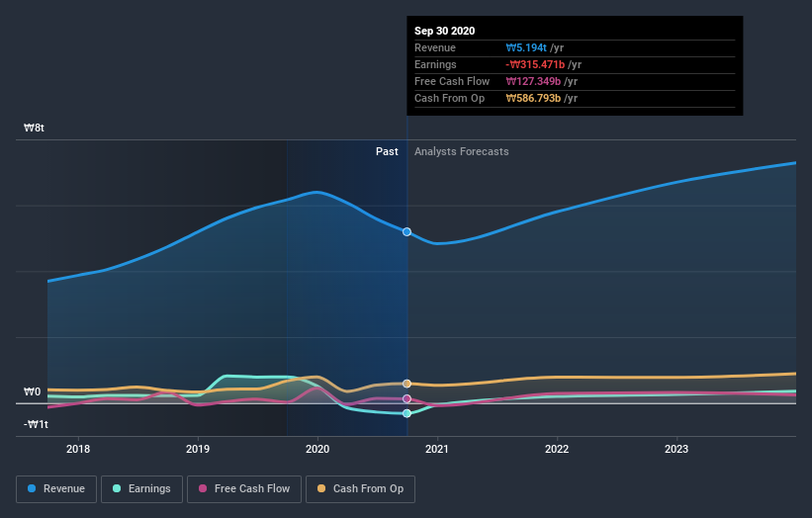
Task: Click the -₩315.471b earnings value in tooltip
Action: click(535, 64)
